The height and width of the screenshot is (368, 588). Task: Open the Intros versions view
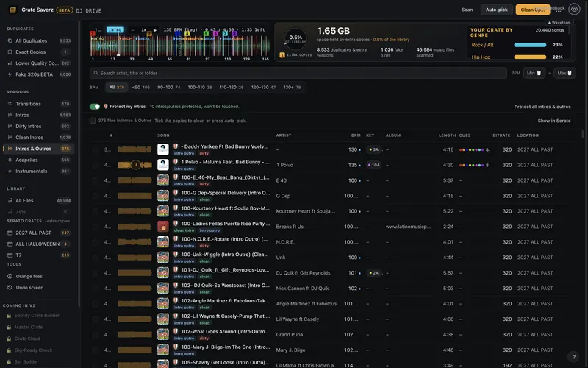39,115
